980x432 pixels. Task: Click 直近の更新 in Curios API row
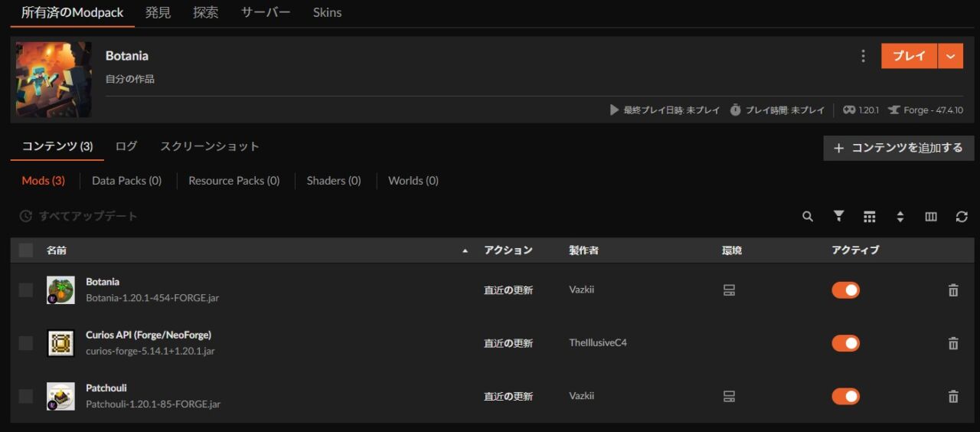508,343
